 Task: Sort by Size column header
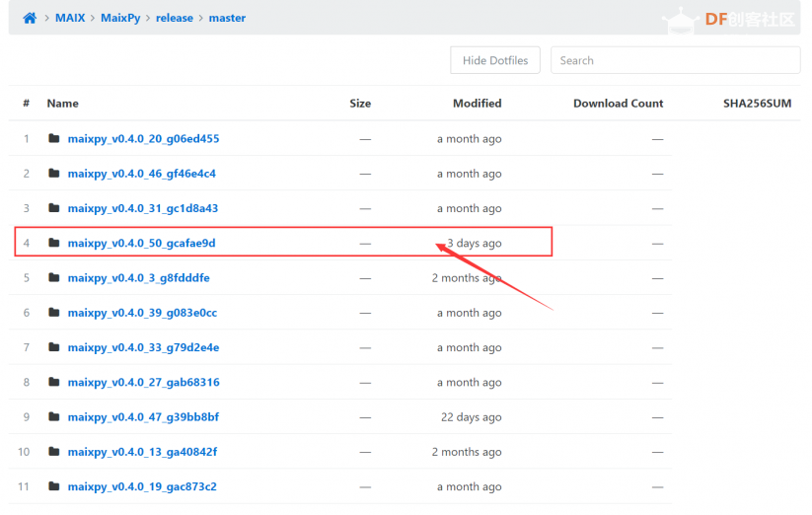pyautogui.click(x=360, y=104)
